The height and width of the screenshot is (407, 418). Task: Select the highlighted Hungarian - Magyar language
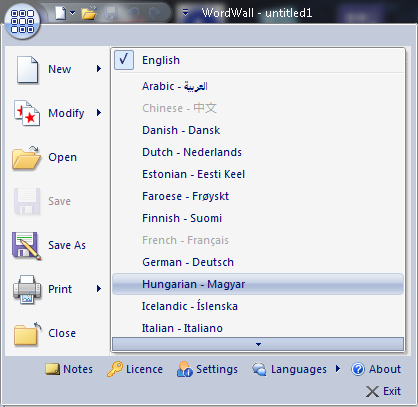pos(258,284)
